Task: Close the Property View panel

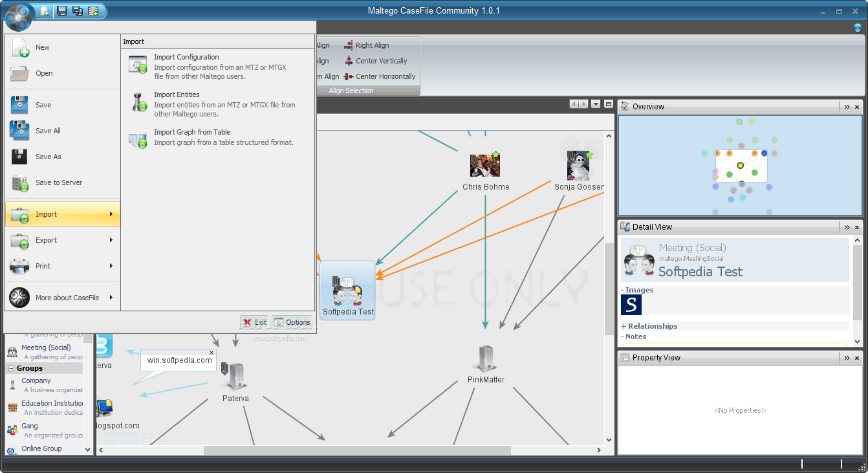Action: point(857,358)
